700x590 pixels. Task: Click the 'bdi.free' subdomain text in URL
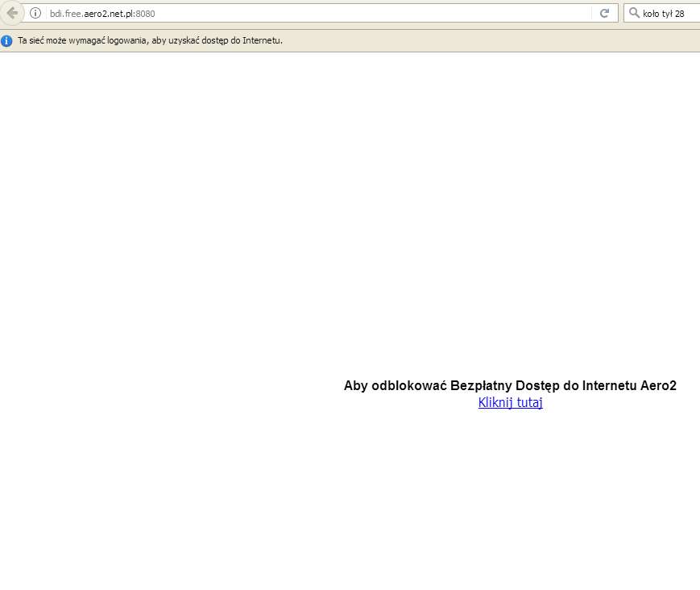click(66, 14)
